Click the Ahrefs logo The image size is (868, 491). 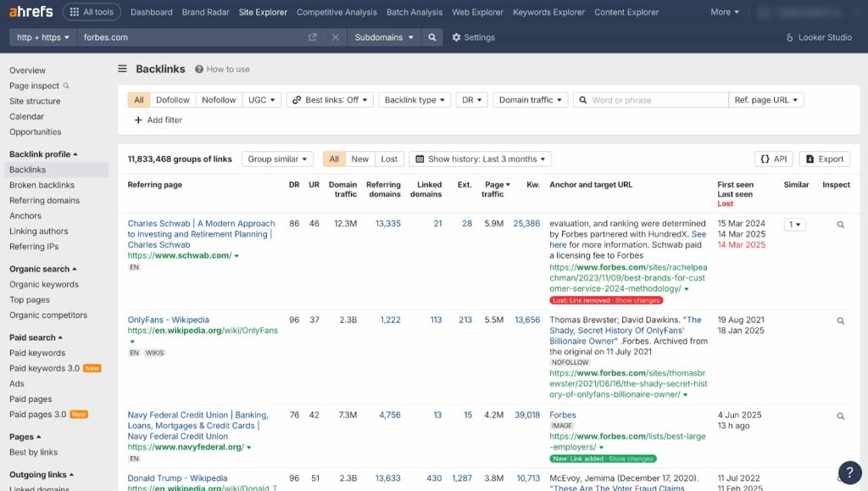[31, 11]
